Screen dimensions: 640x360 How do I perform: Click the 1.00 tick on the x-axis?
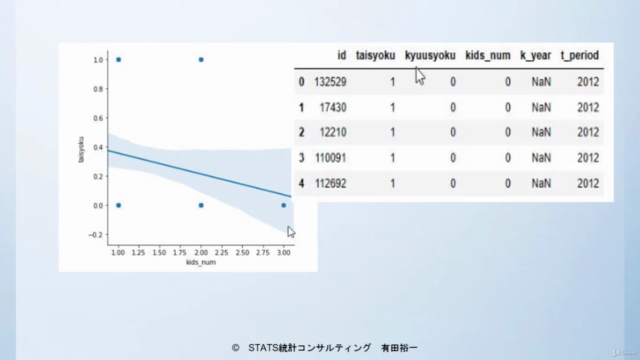click(118, 253)
